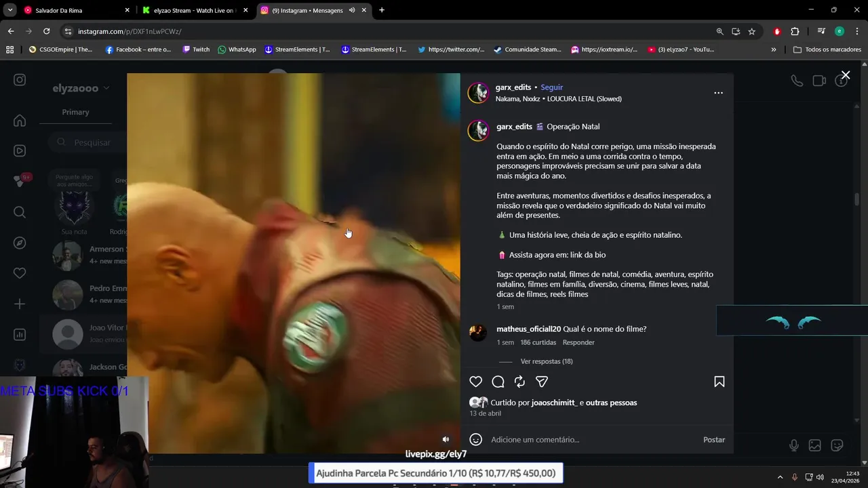The image size is (868, 488).
Task: Click the microphone voice message icon
Action: click(793, 445)
